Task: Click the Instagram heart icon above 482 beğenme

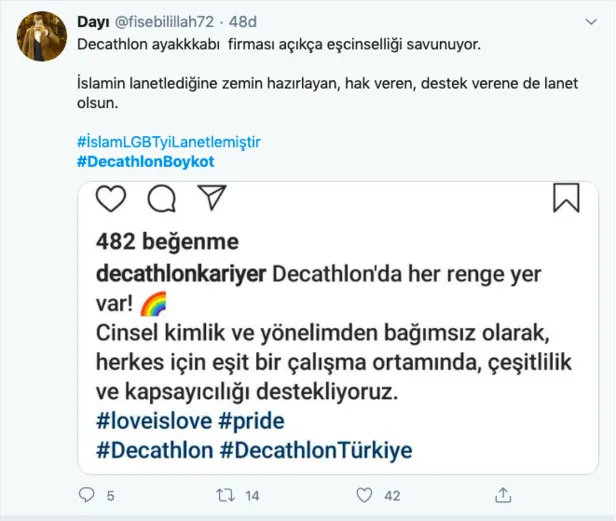Action: (x=112, y=200)
